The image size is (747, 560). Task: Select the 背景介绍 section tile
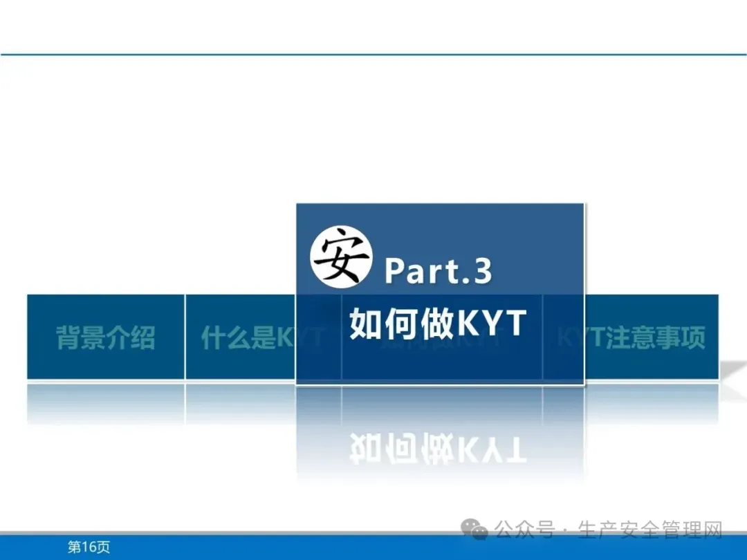click(106, 337)
